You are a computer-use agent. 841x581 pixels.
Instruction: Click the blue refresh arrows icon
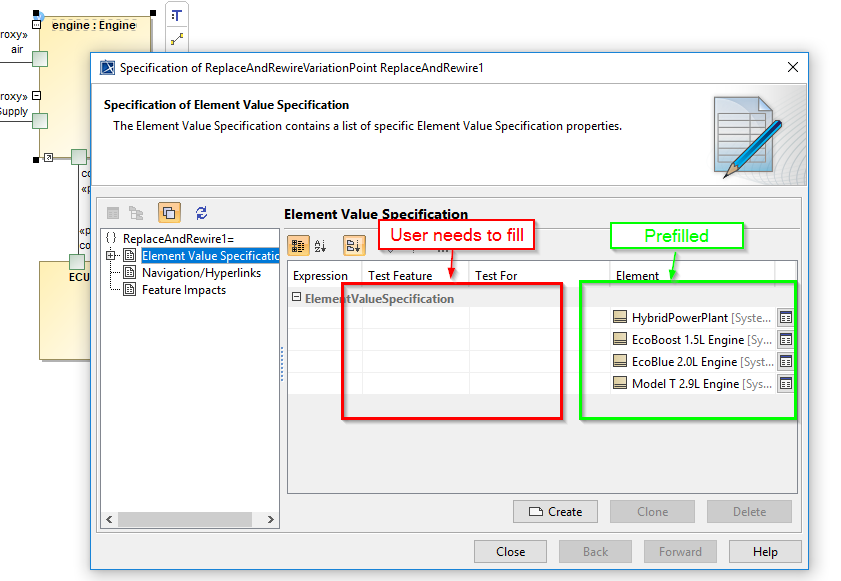(202, 213)
